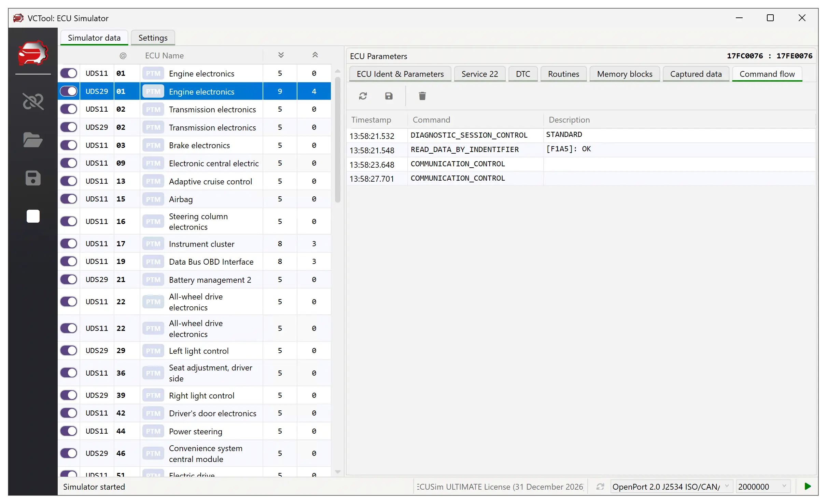Open folder icon in left sidebar
827x504 pixels.
33,140
